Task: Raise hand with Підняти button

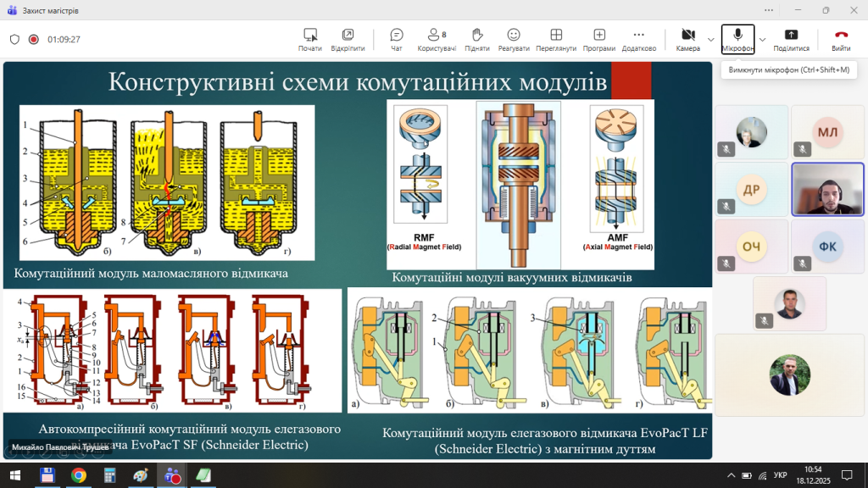Action: (477, 39)
